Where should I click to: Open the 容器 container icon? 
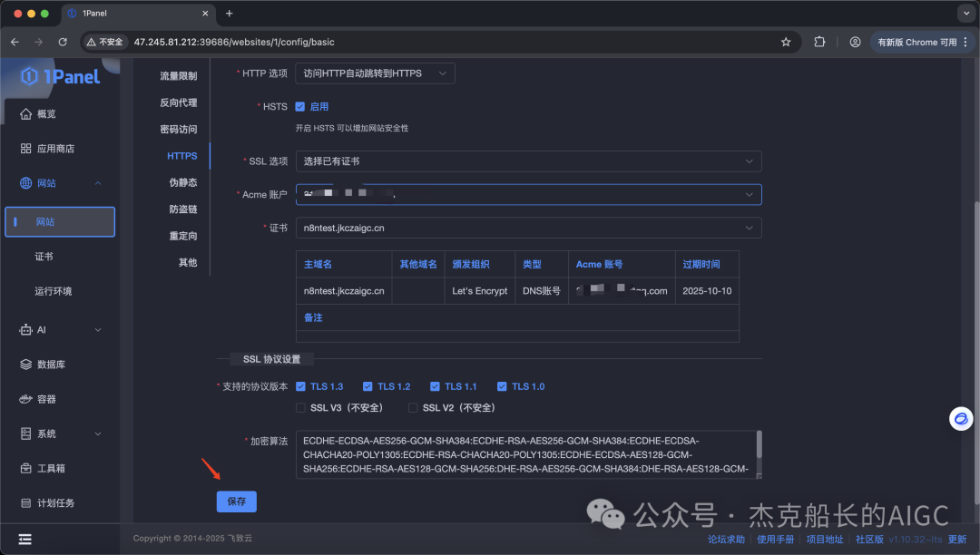pyautogui.click(x=25, y=399)
